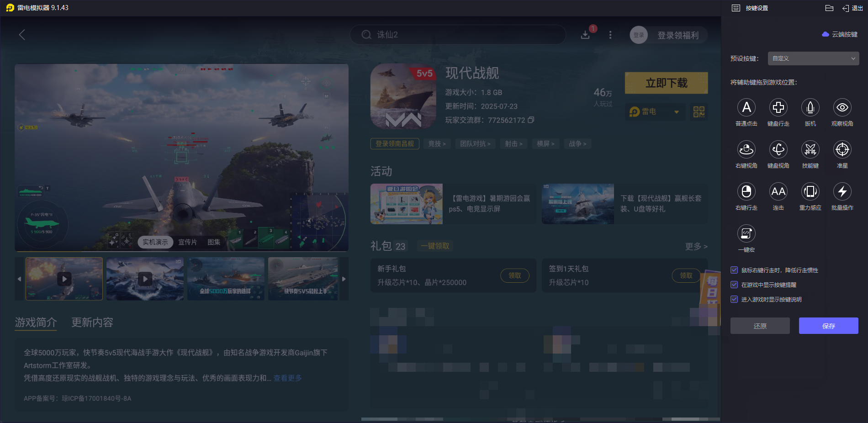Copy player group number 772562172
868x423 pixels.
531,120
